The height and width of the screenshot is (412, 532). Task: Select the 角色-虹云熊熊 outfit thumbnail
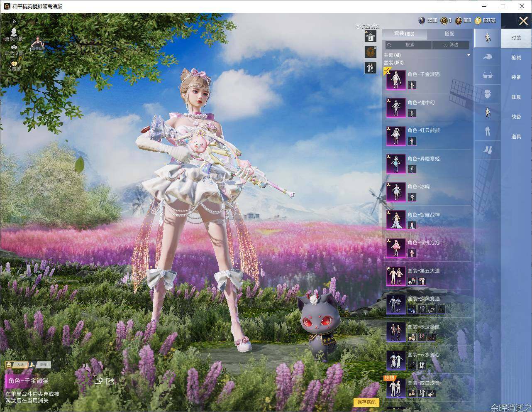coord(396,136)
